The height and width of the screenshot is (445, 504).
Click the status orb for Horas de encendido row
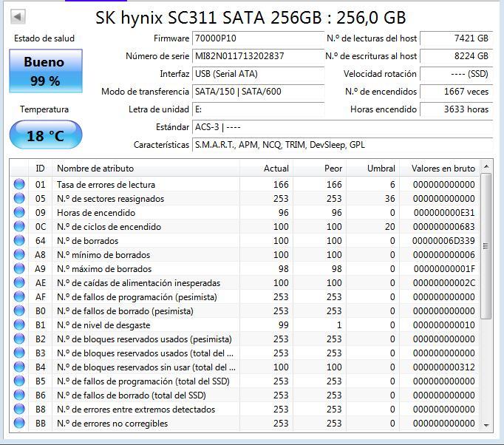click(19, 213)
